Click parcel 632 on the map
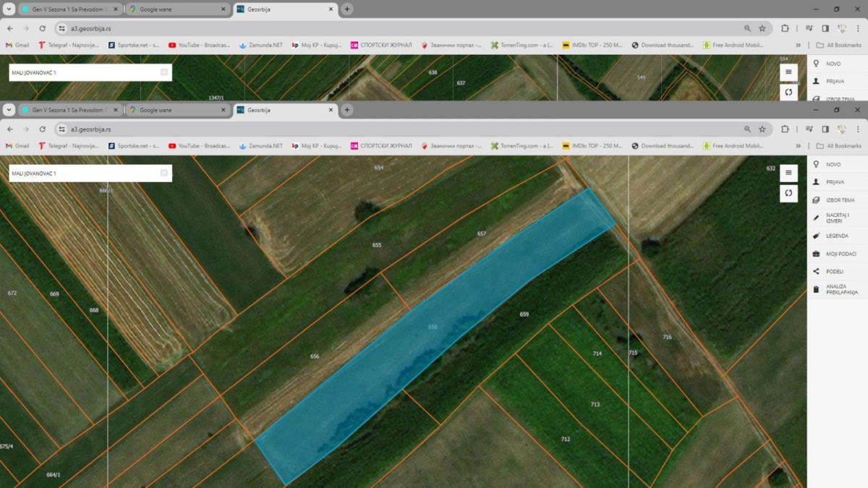Screen dimensions: 868x488 (770, 168)
